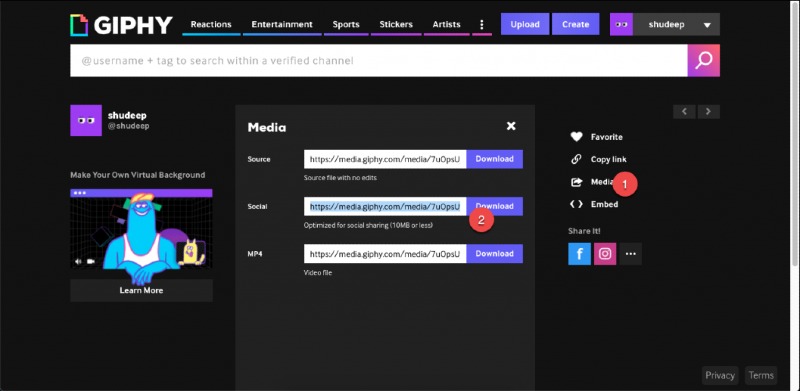Open the shudeep profile avatar on left
This screenshot has height=391, width=800.
tap(86, 120)
